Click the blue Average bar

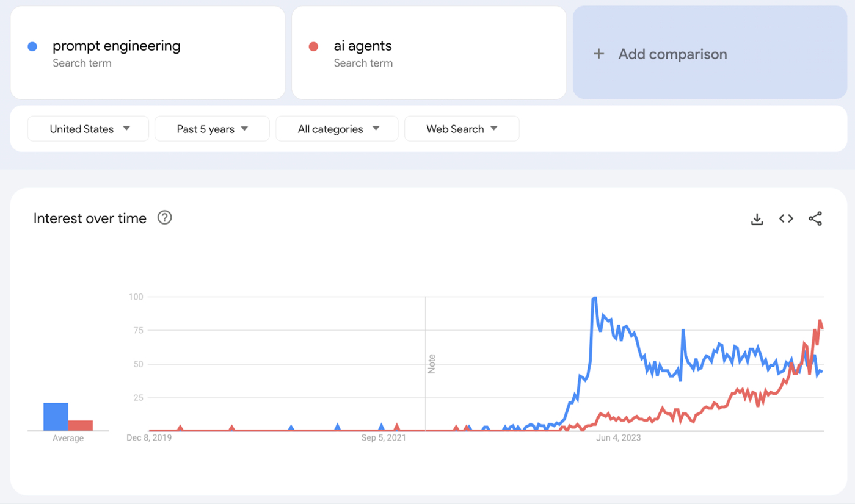[x=56, y=417]
